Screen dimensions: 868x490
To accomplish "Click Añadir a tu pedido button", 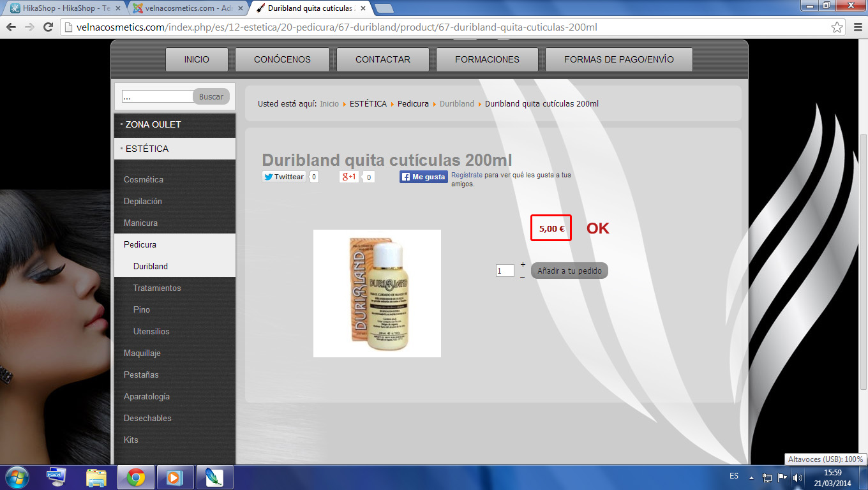I will pyautogui.click(x=569, y=271).
